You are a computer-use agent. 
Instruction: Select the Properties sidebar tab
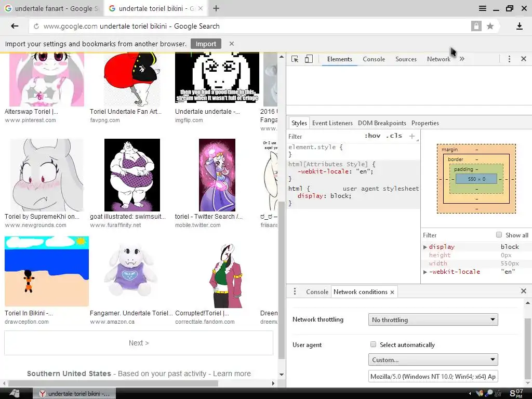click(425, 123)
